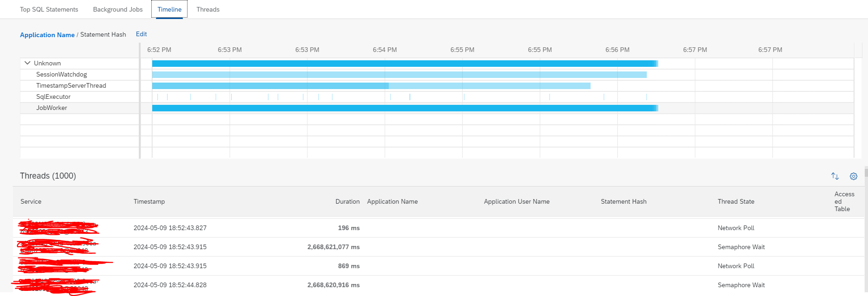Click the Duration column header

pyautogui.click(x=348, y=201)
